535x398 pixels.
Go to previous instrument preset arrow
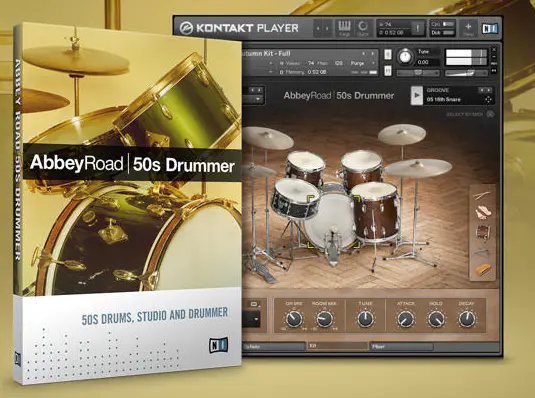(364, 54)
